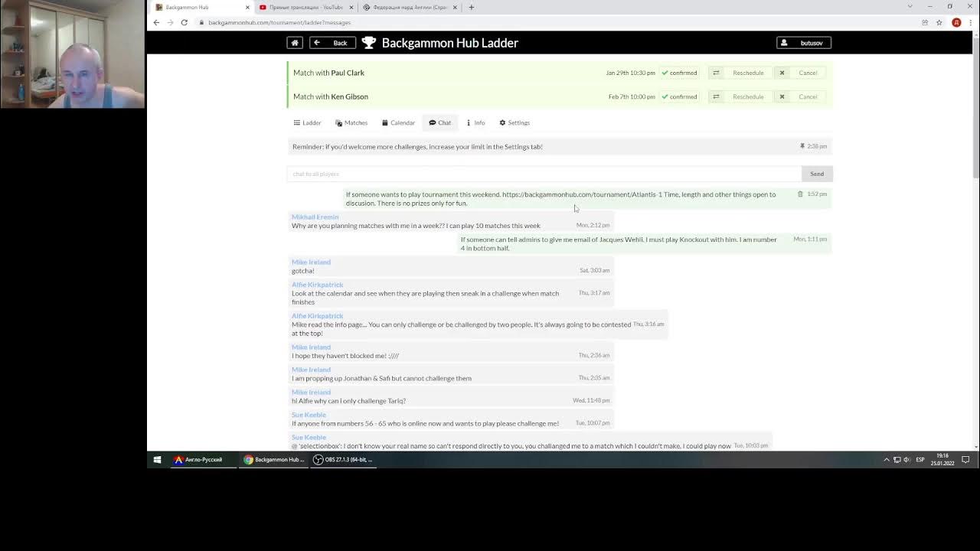The image size is (980, 551).
Task: Reload the page with the refresh icon
Action: pos(184,22)
